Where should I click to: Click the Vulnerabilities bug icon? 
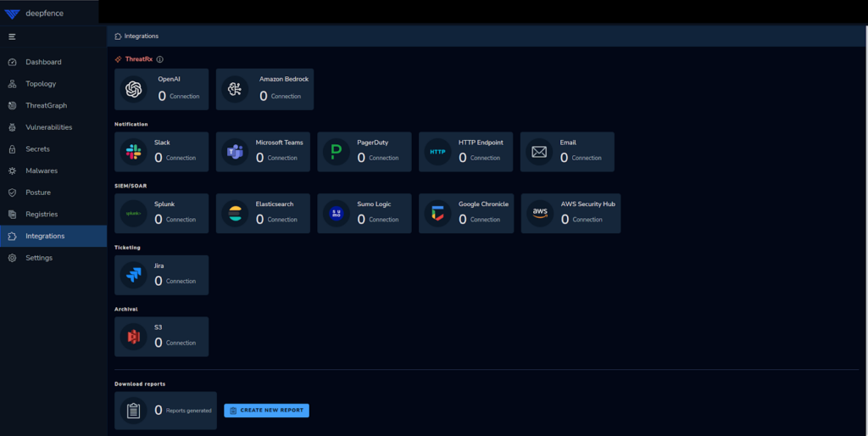(12, 127)
